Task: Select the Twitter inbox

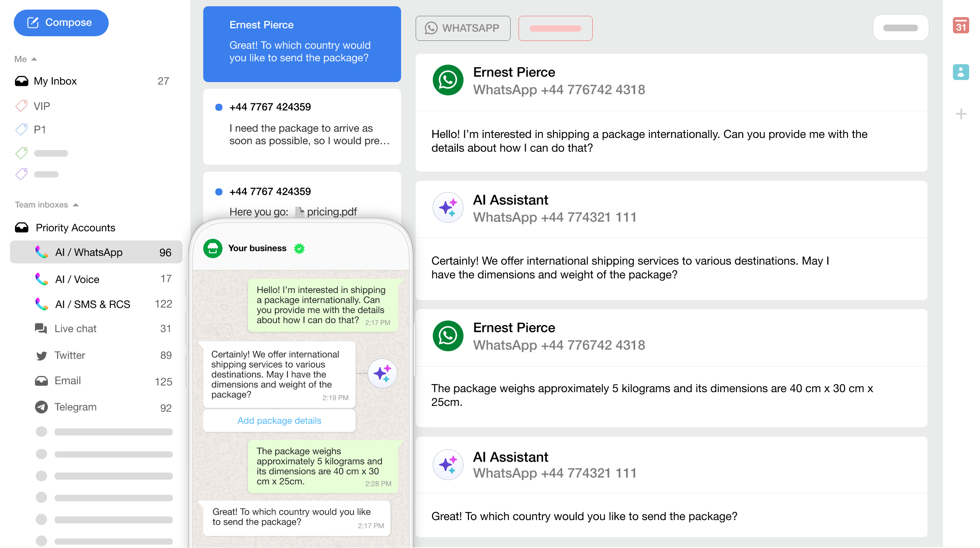Action: click(70, 355)
